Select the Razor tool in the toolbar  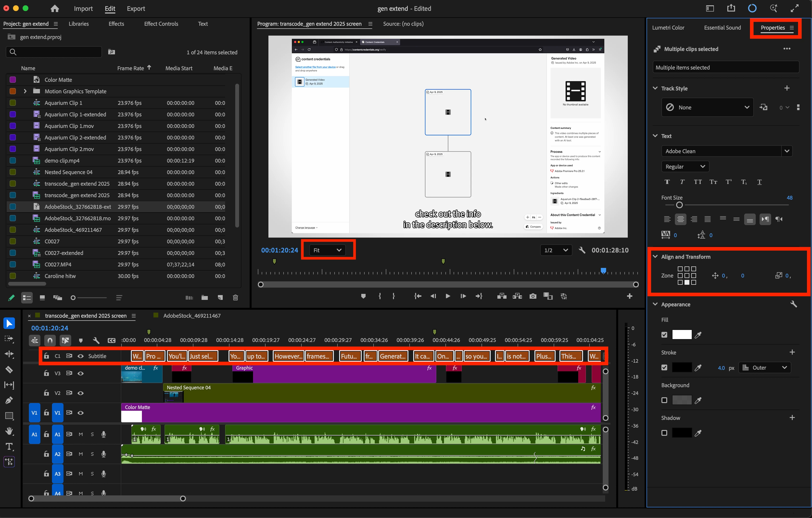coord(9,370)
